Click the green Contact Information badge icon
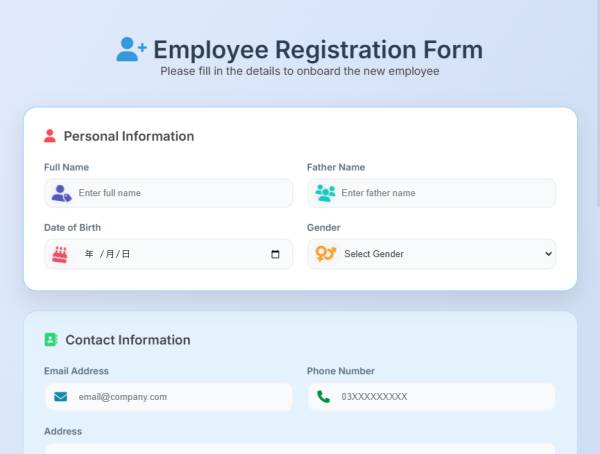The width and height of the screenshot is (600, 454). [x=51, y=340]
